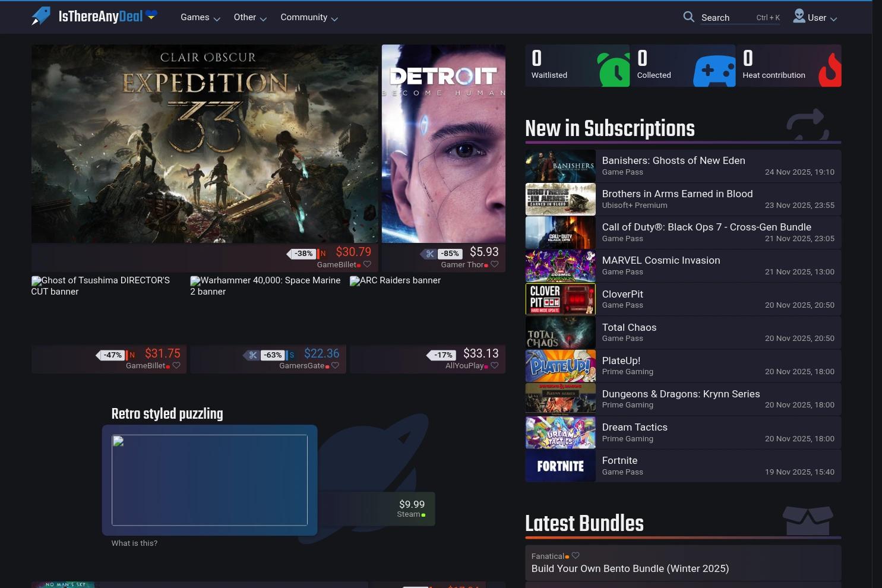Click the PlateUp! thumbnail image
Viewport: 882px width, 588px height.
coord(560,365)
